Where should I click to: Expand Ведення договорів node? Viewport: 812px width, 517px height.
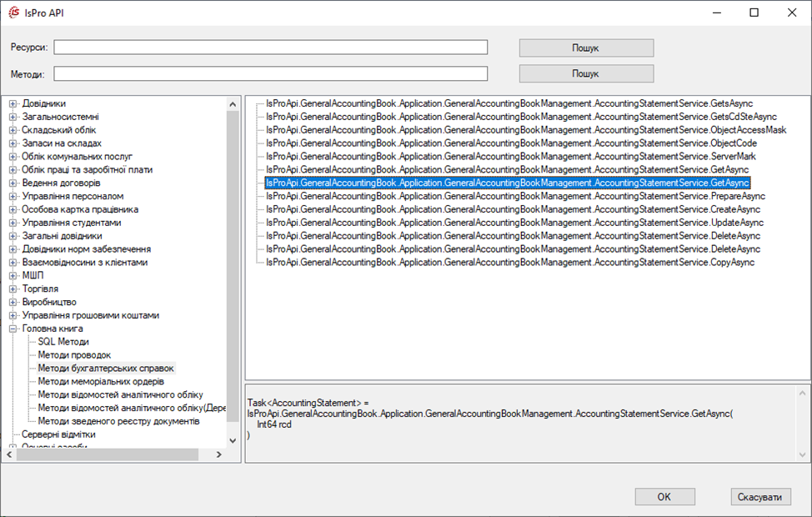coord(13,183)
